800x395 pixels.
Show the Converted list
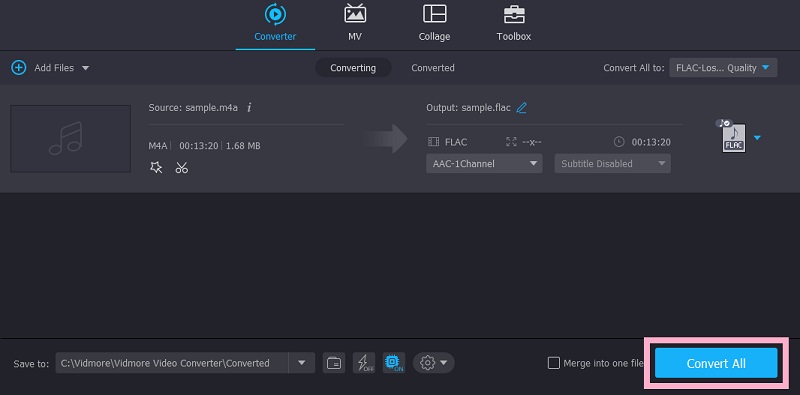[x=433, y=68]
